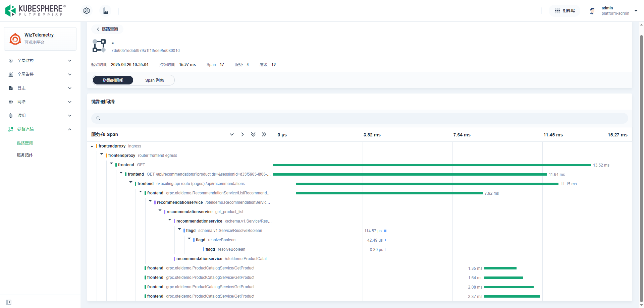Screen dimensions: 644x308
Task: Click the span search input field
Action: click(x=360, y=118)
